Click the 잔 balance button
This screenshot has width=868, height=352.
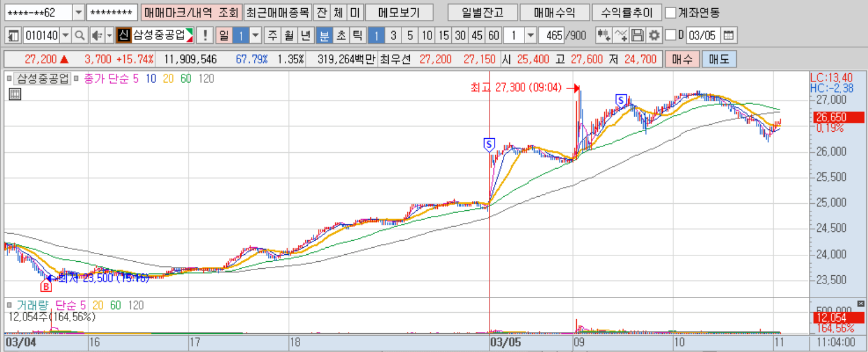click(322, 12)
